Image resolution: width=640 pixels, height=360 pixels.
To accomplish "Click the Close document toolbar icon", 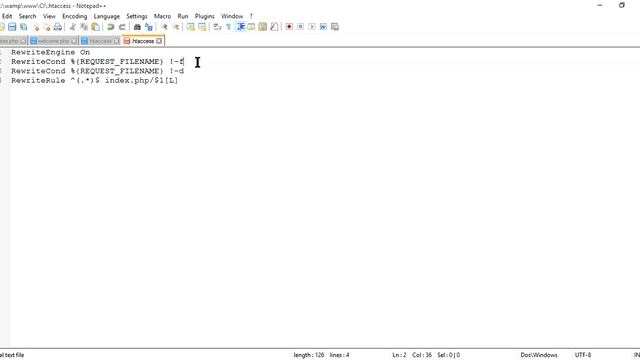I will pos(36,27).
